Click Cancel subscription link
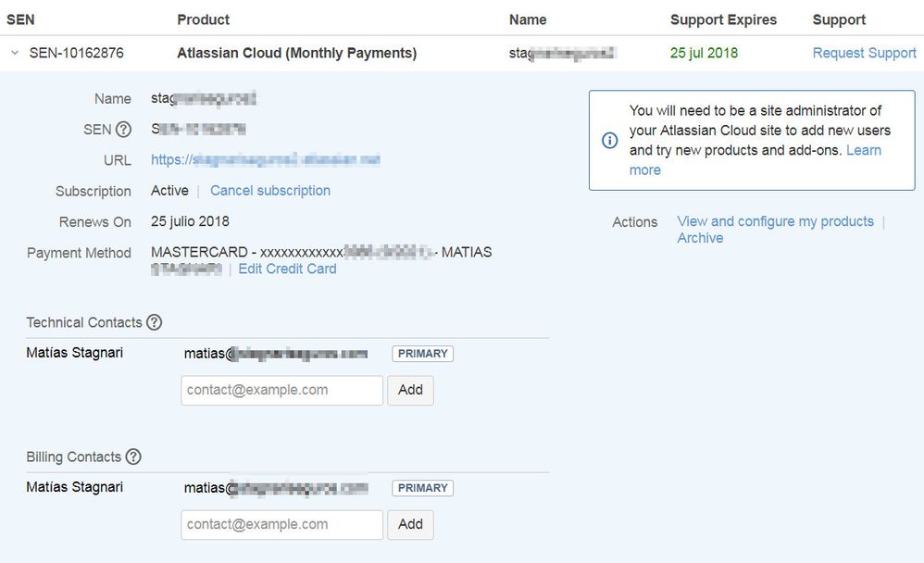This screenshot has height=563, width=924. pos(270,191)
